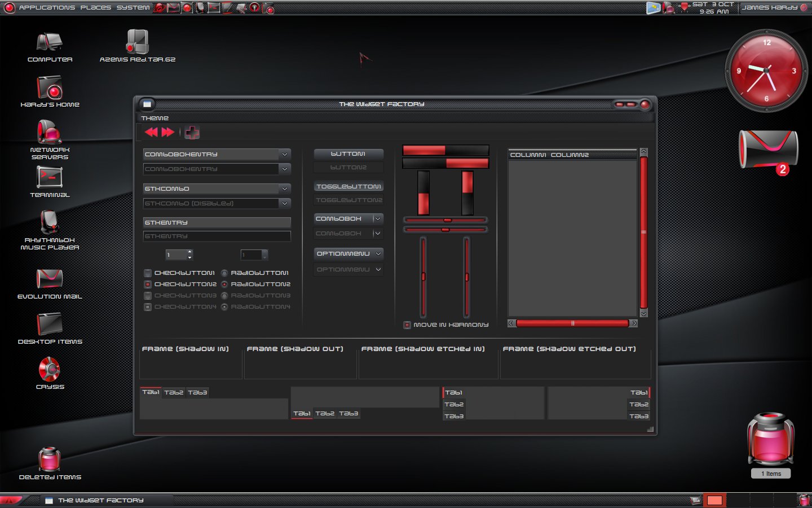Click the power-symbol launcher in top panel
Viewport: 812px width, 508px height.
click(255, 8)
